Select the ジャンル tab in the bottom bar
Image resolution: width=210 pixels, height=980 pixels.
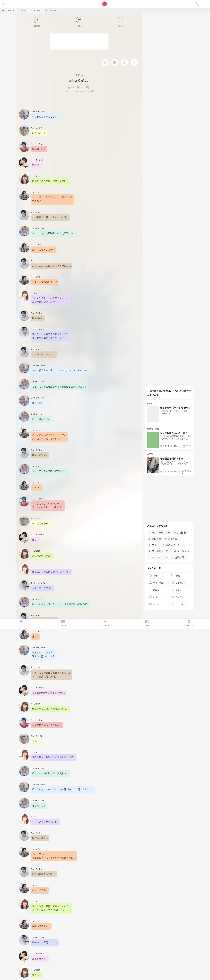[x=63, y=623]
